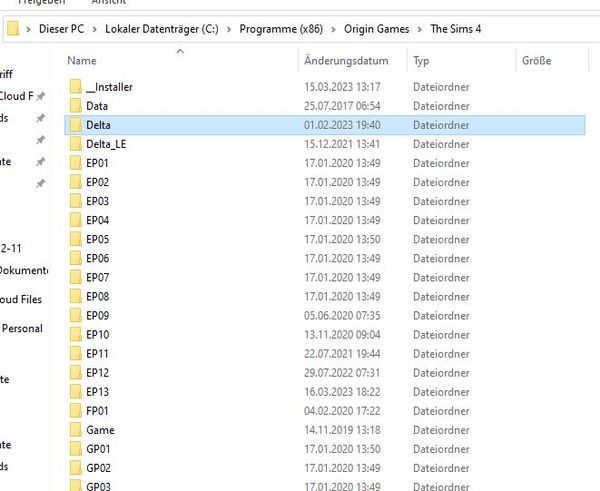This screenshot has height=491, width=600.
Task: Select the Game folder icon
Action: pyautogui.click(x=76, y=430)
